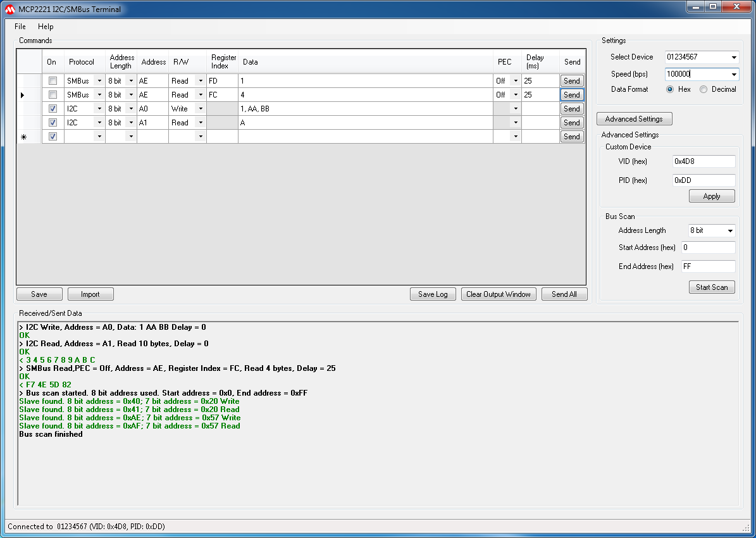
Task: Click the VID (hex) input field
Action: (x=703, y=161)
